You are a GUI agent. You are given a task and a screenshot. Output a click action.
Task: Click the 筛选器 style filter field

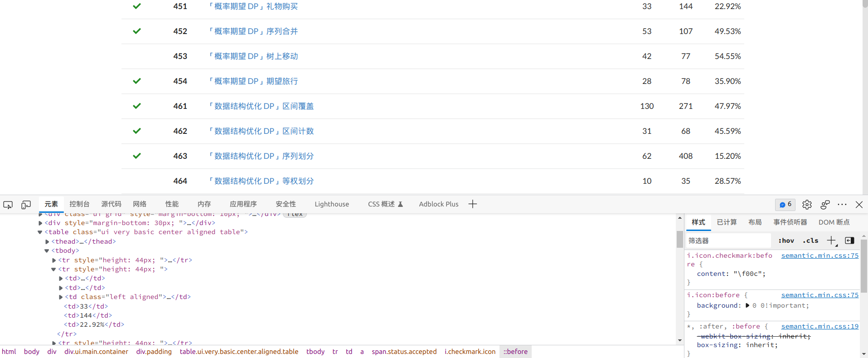pyautogui.click(x=727, y=240)
